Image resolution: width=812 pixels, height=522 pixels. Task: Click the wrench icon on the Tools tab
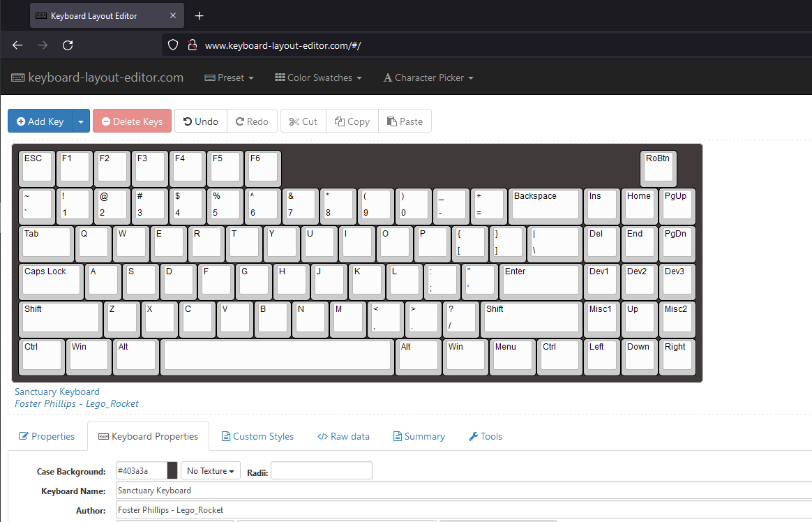[x=472, y=436]
